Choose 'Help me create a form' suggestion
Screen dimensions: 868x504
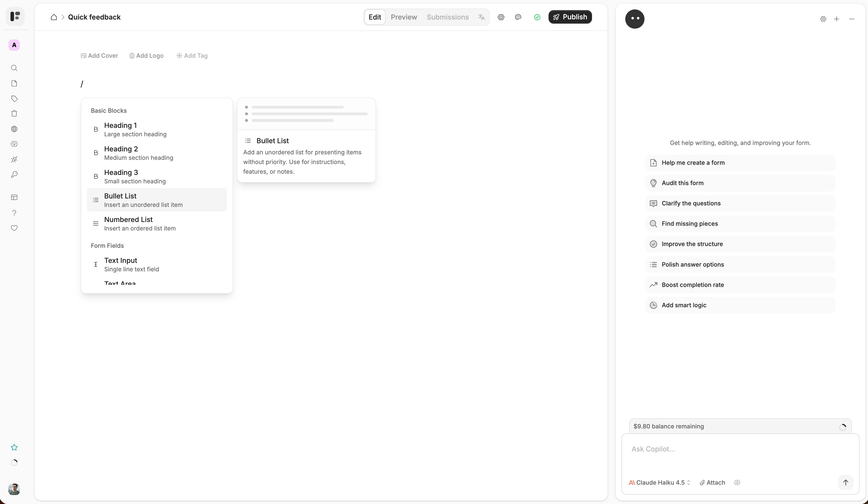tap(740, 163)
